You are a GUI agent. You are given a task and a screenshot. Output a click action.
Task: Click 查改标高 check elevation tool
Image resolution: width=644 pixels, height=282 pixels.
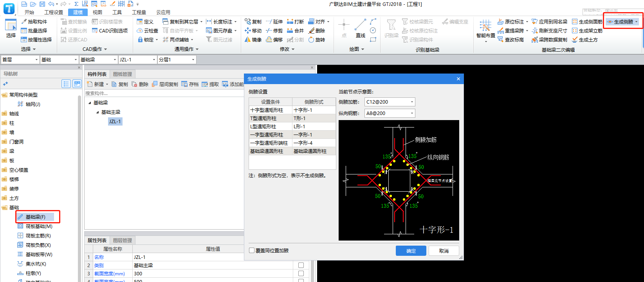511,40
